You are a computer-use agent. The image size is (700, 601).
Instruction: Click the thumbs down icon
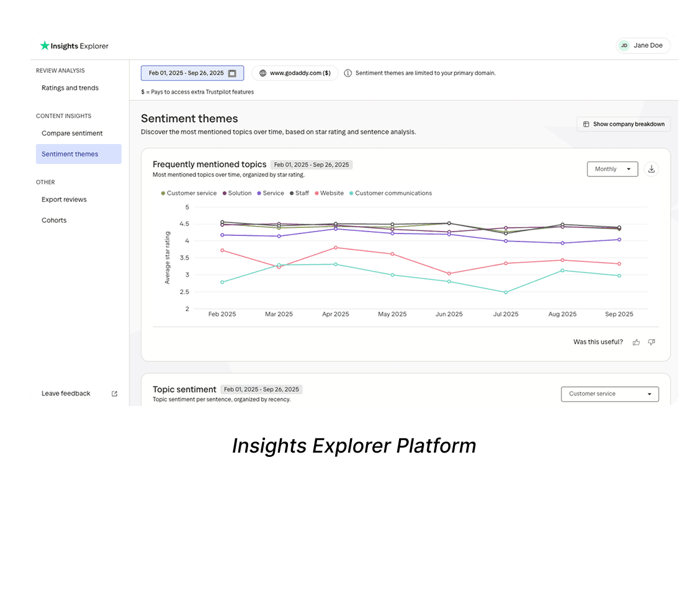click(652, 342)
